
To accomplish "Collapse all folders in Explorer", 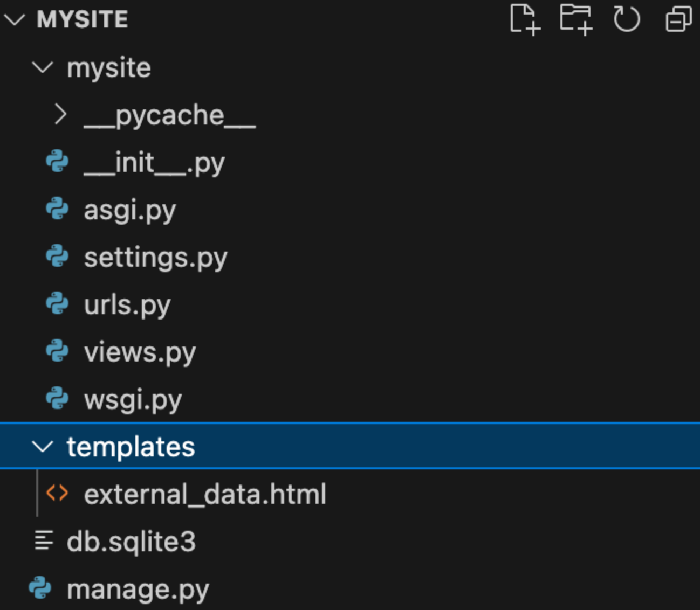I will (x=678, y=20).
